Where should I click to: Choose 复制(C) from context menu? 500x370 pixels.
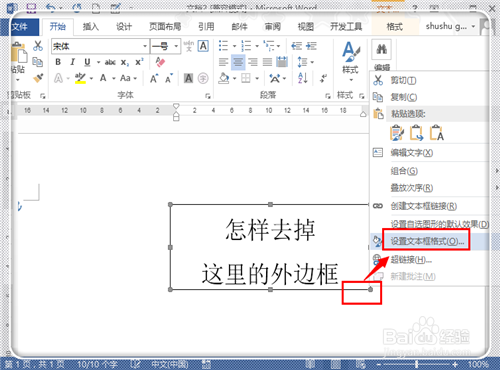pos(404,97)
